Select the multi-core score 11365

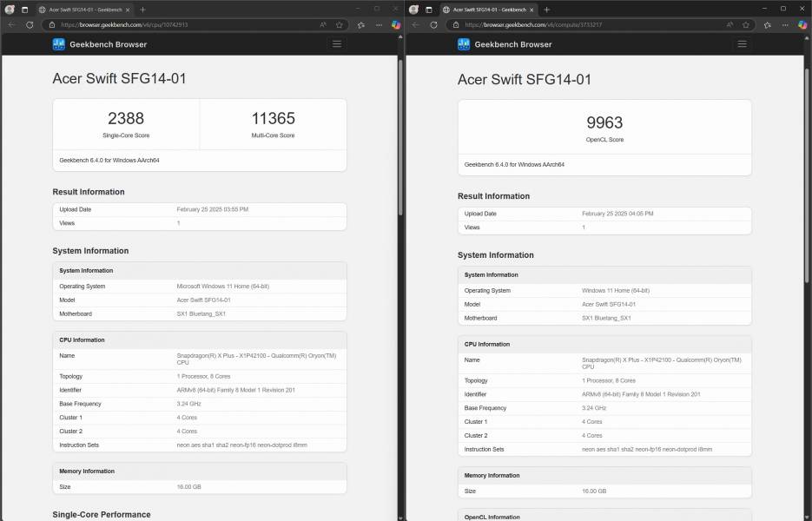coord(273,118)
